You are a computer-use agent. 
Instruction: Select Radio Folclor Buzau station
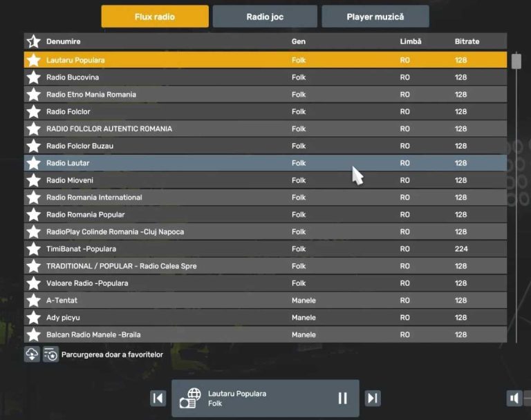[x=80, y=146]
